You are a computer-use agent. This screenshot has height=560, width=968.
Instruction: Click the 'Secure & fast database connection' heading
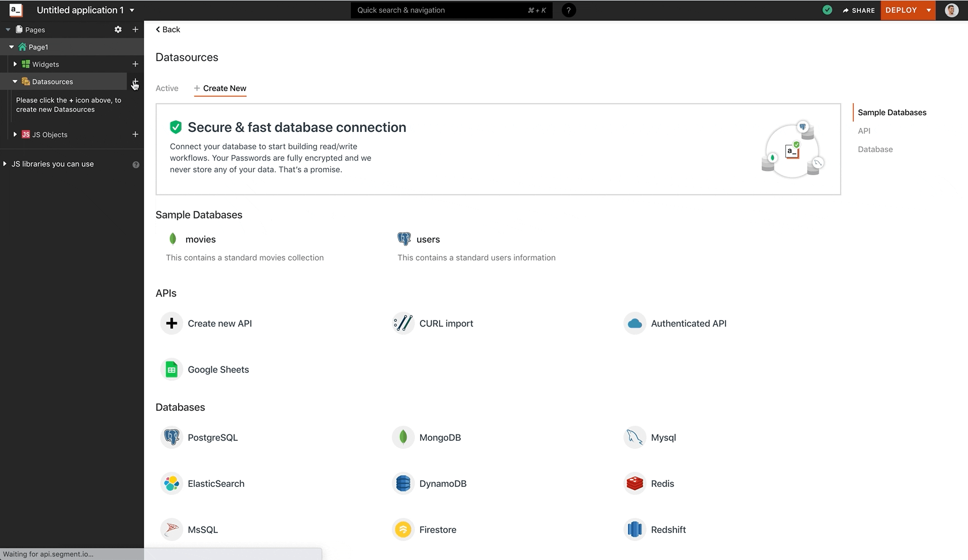[297, 127]
